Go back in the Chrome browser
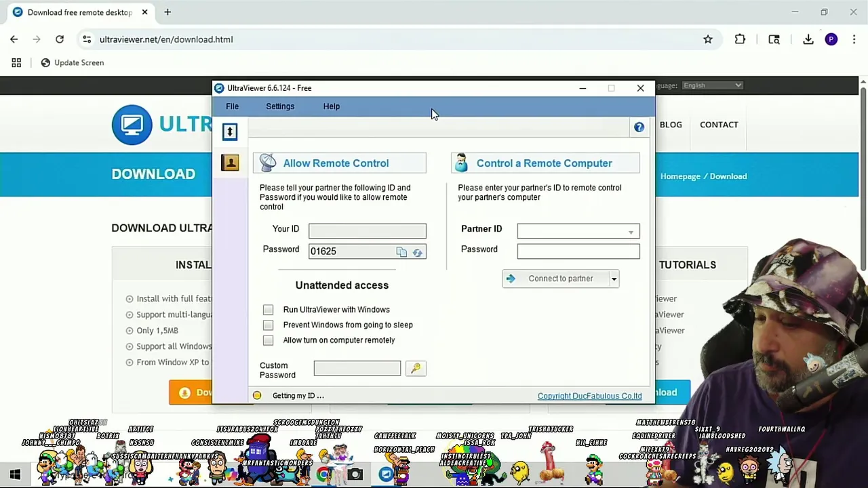 (x=14, y=39)
